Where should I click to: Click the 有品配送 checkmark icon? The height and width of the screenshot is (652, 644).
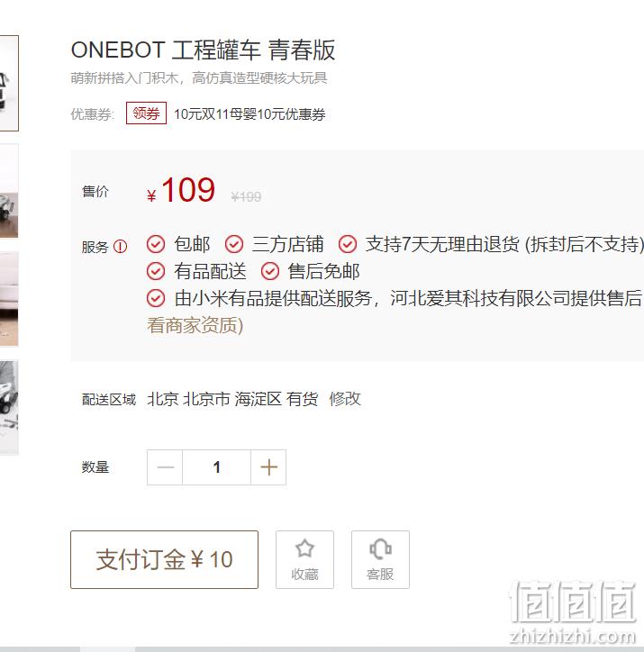click(156, 272)
